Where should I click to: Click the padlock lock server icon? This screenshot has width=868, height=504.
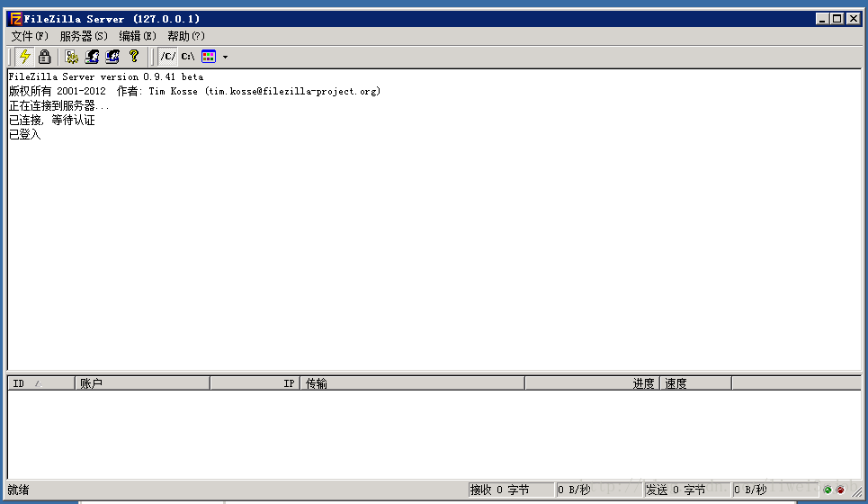[x=44, y=57]
